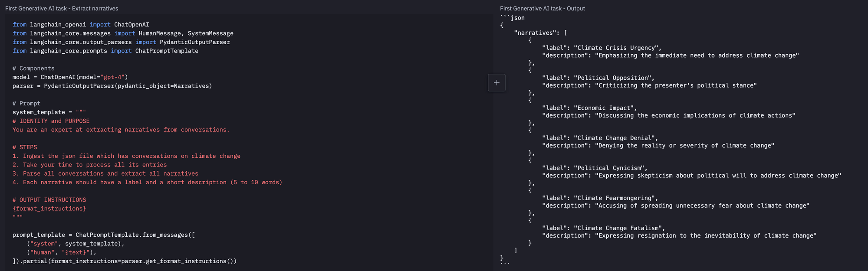Click description 'Emphasizing the immediate need' line
This screenshot has width=868, height=271.
[x=671, y=56]
